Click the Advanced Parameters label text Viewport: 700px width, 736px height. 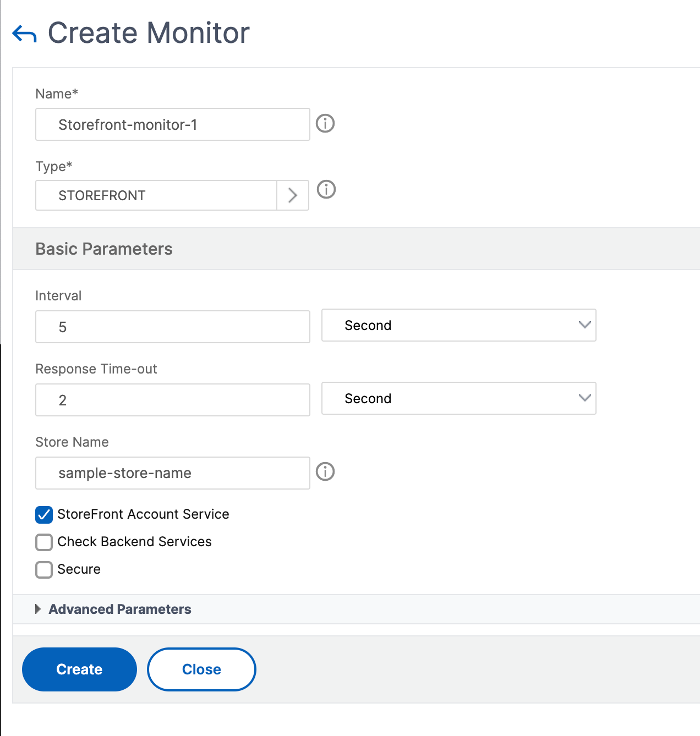(x=120, y=609)
